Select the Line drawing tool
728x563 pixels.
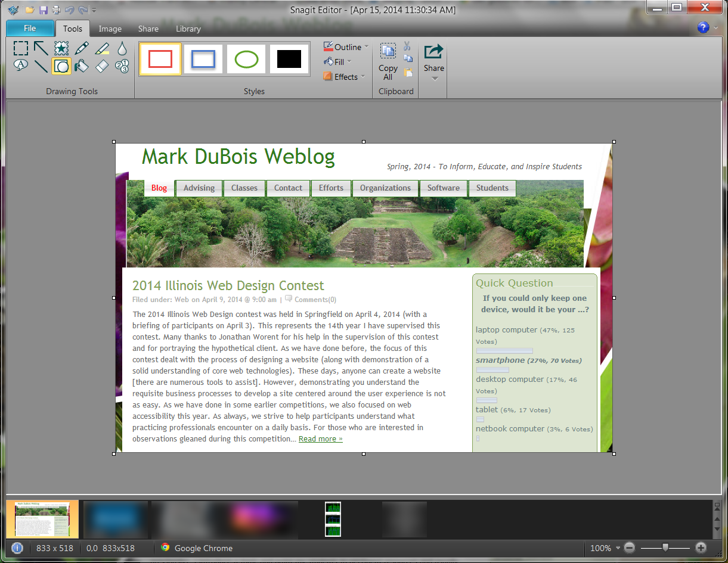tap(41, 66)
